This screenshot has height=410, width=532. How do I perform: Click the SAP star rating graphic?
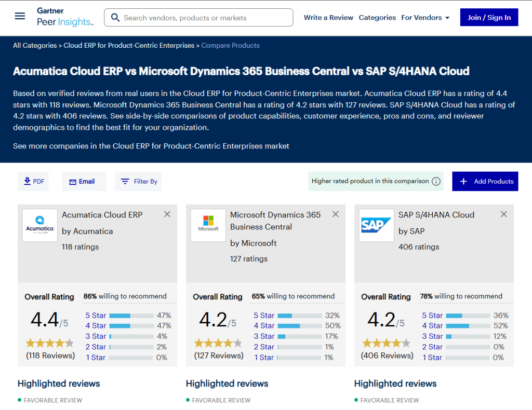click(386, 343)
